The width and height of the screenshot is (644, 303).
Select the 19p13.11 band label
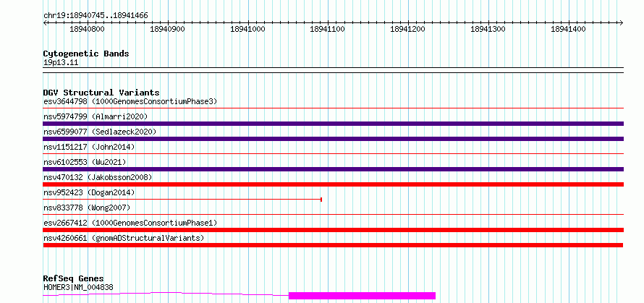(x=61, y=63)
